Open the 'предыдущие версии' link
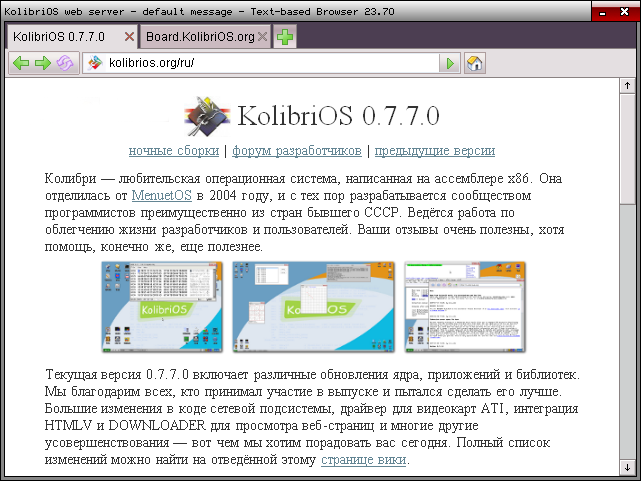 point(435,150)
